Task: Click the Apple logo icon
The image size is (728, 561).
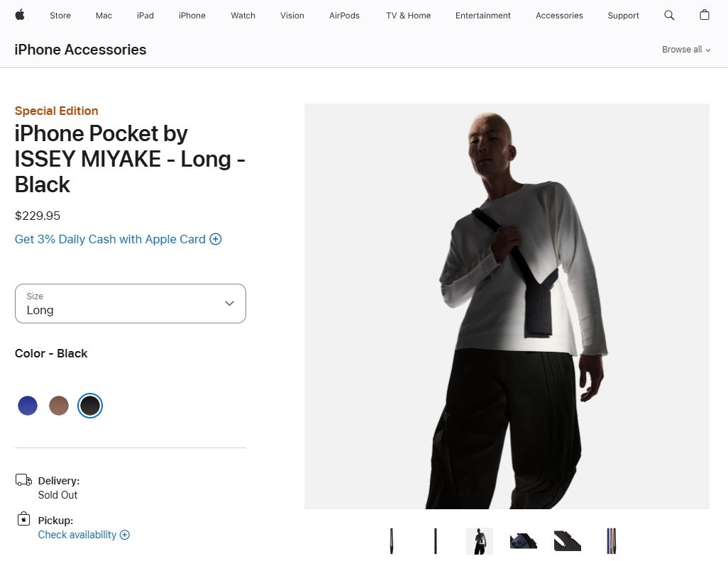Action: point(20,15)
